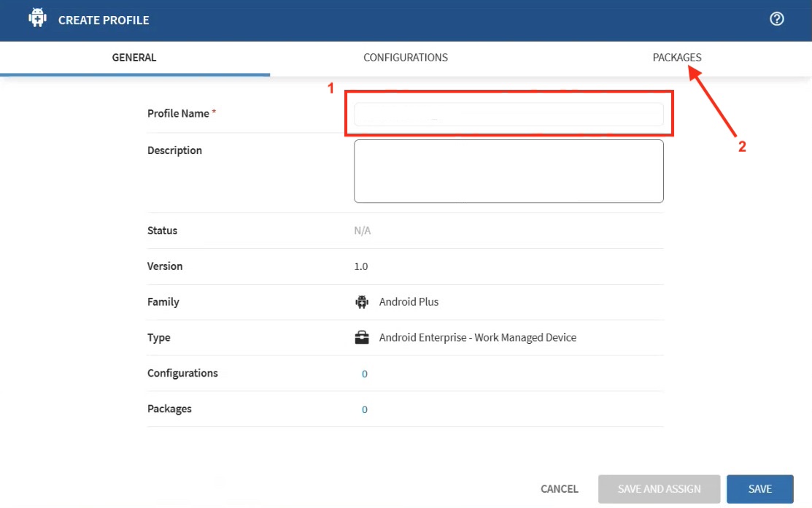This screenshot has width=812, height=508.
Task: Click the briefcase icon beside Work Managed Device
Action: tap(361, 338)
